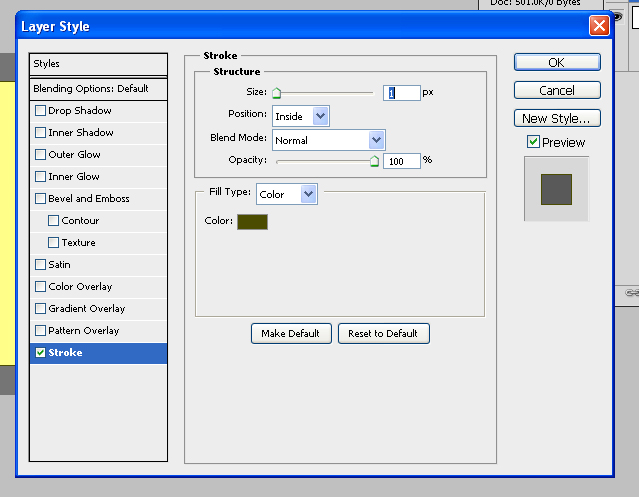Click the Make Default button
The height and width of the screenshot is (497, 639).
point(291,333)
